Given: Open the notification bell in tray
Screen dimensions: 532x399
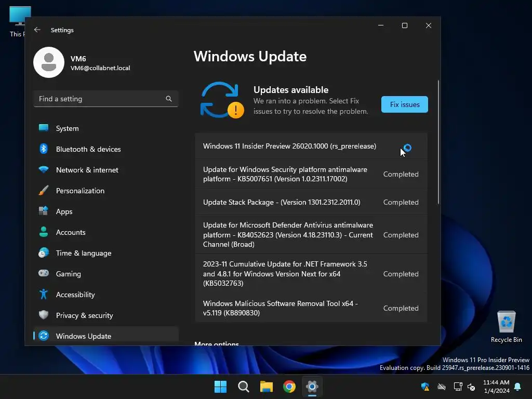Looking at the screenshot, I should (x=517, y=387).
